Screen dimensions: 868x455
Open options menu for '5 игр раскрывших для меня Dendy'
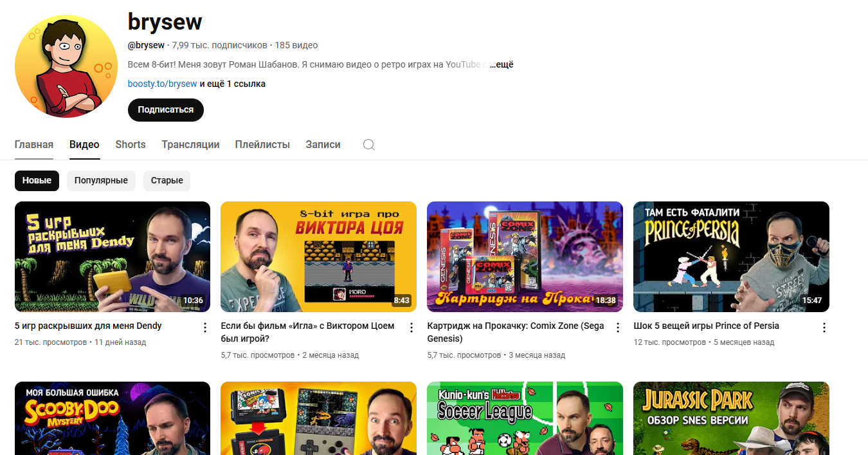205,328
